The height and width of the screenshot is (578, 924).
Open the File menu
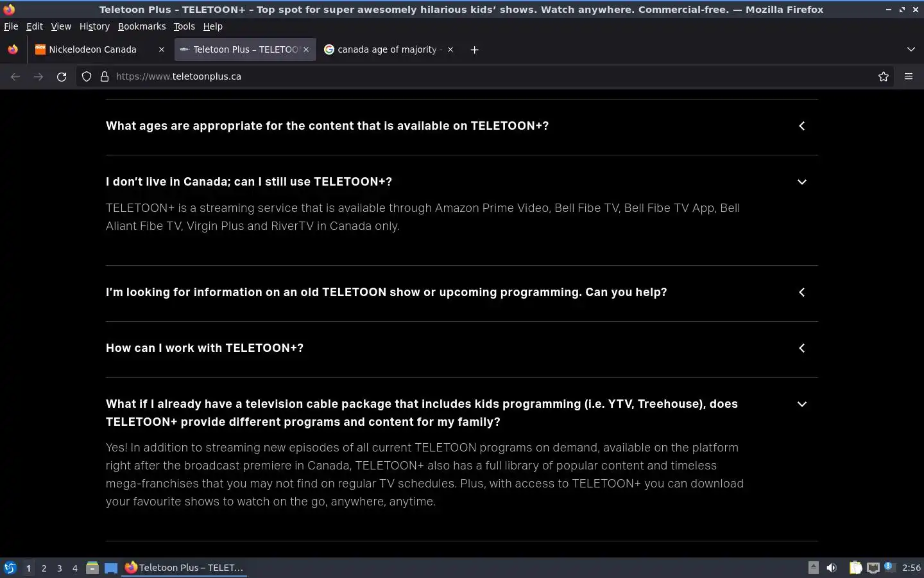click(11, 26)
